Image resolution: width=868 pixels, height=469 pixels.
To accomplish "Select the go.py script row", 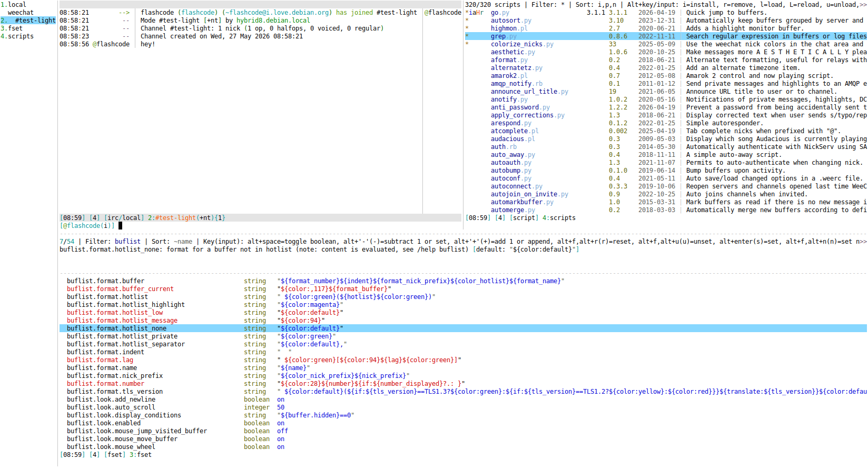I will [x=665, y=13].
